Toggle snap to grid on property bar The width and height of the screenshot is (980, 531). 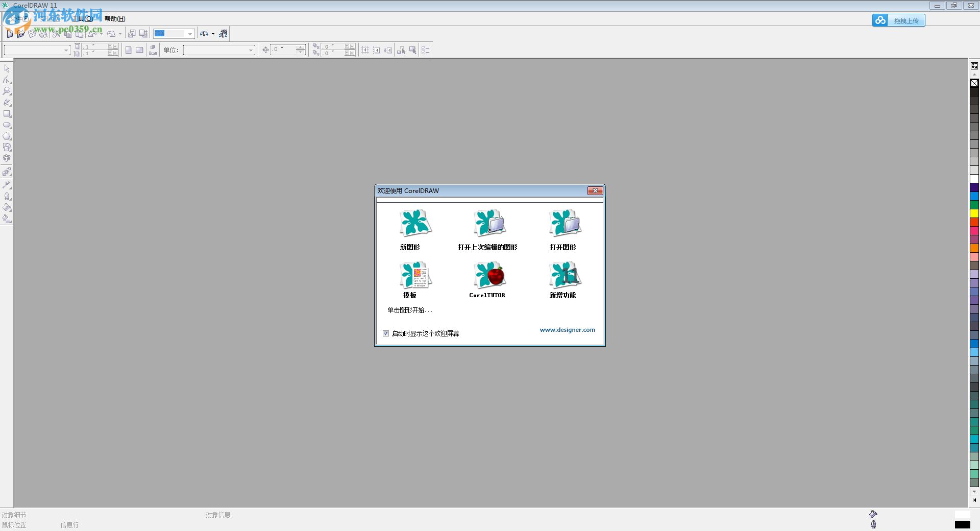coord(364,50)
